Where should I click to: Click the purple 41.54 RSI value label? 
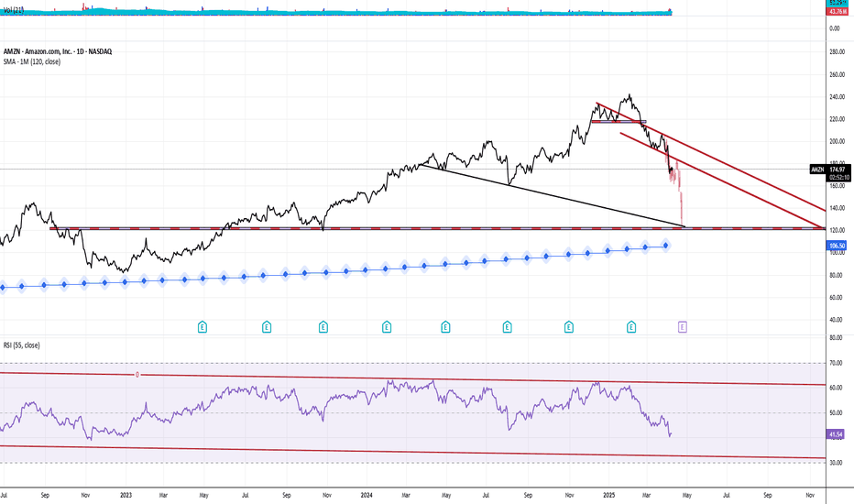836,434
